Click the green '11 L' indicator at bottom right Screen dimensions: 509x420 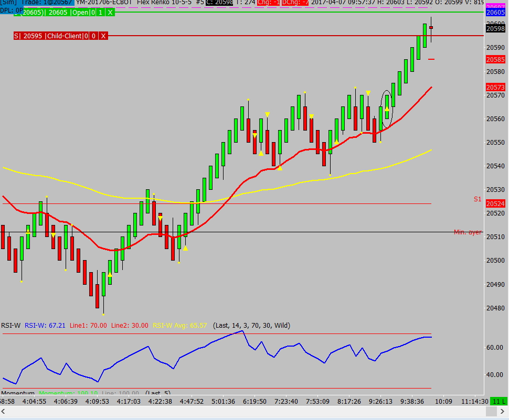point(499,402)
